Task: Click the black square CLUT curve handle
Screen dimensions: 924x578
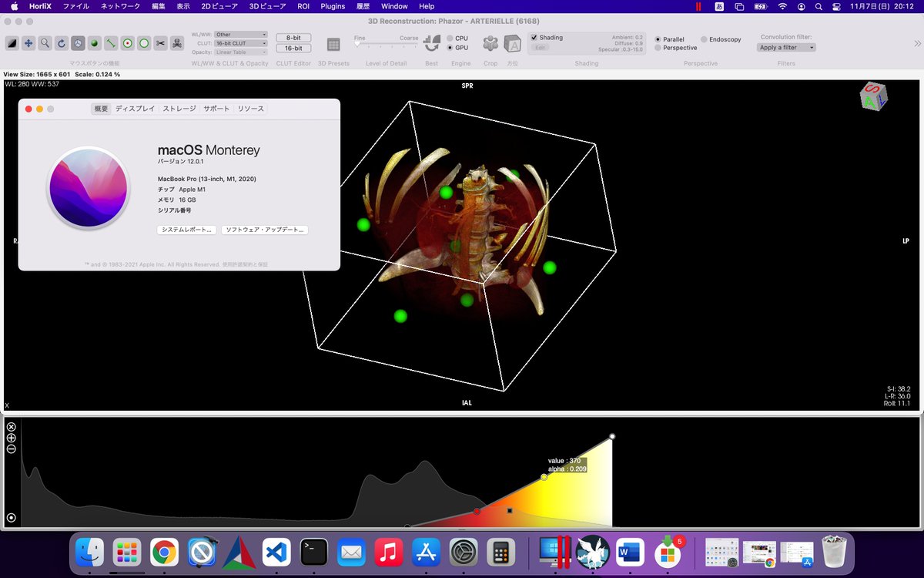Action: (x=510, y=510)
